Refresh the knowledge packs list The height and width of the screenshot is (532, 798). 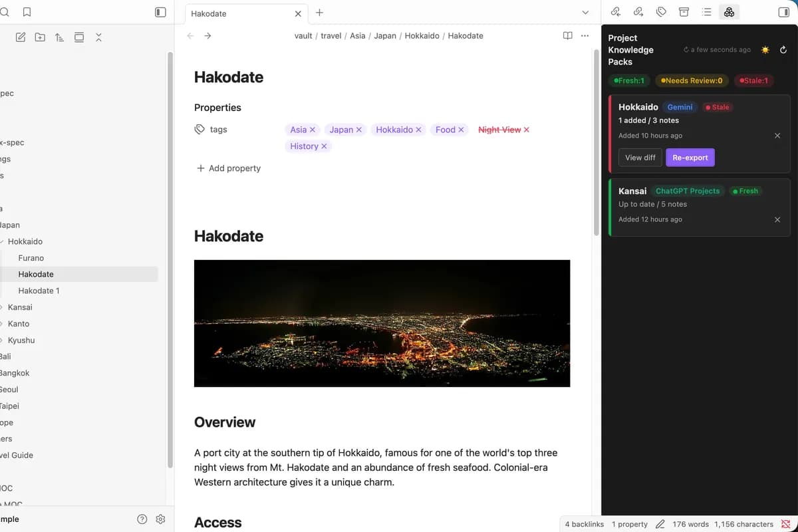[783, 50]
